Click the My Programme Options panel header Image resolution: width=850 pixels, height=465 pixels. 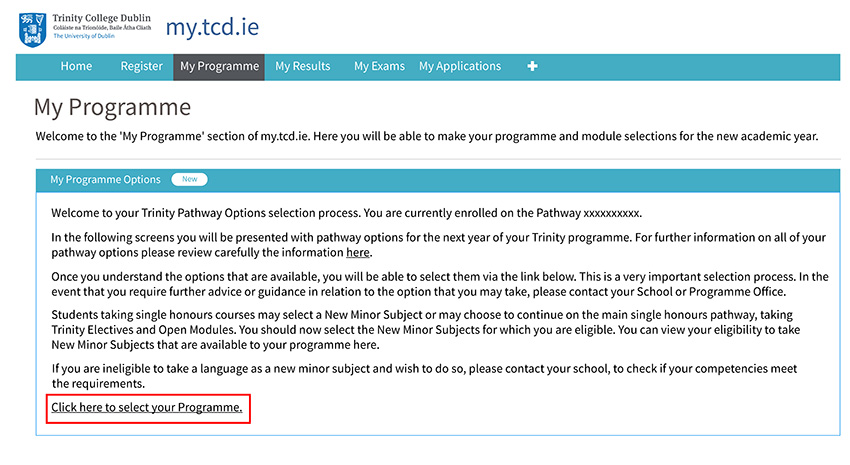[438, 180]
